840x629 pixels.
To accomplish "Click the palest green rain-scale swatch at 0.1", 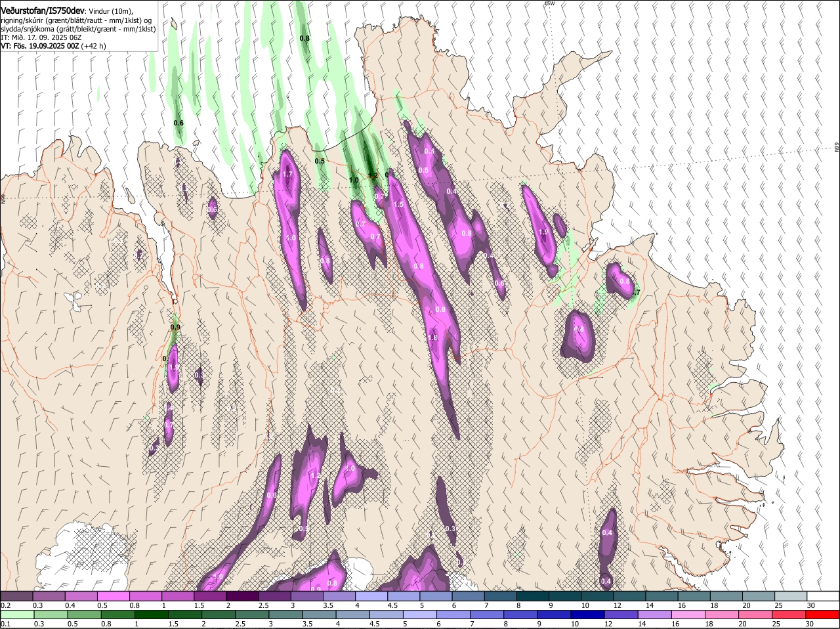I will coord(17,615).
